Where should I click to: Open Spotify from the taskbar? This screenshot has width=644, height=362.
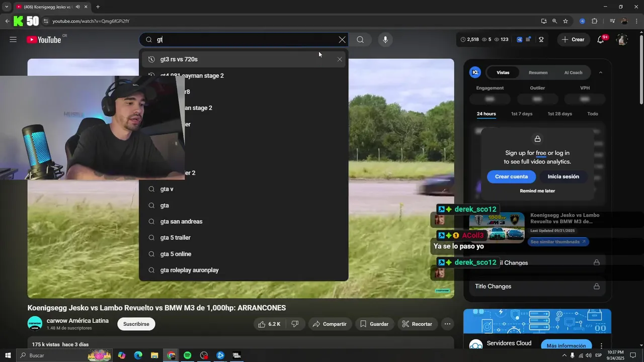tap(187, 355)
